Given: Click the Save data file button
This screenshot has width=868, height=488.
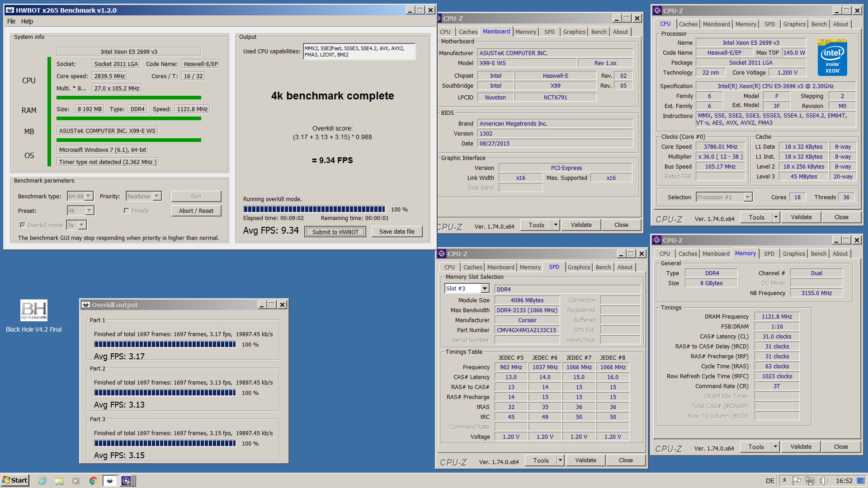Looking at the screenshot, I should click(396, 231).
